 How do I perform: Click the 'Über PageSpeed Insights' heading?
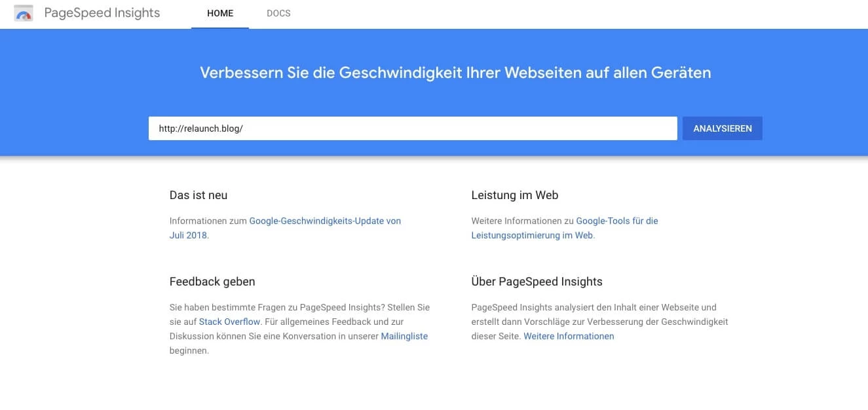(x=537, y=282)
